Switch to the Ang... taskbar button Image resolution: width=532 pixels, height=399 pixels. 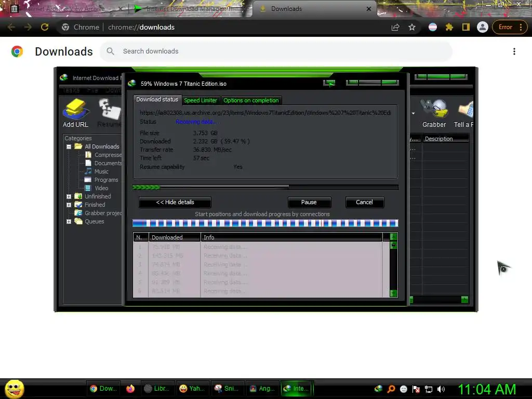[262, 389]
